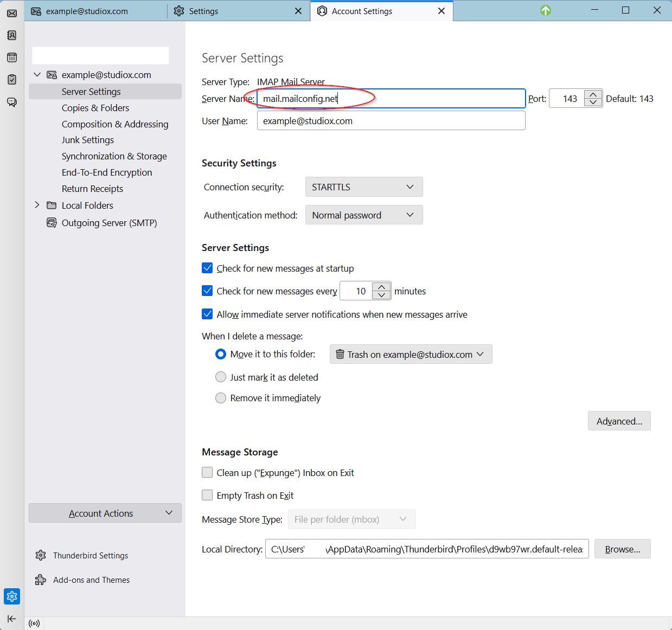The width and height of the screenshot is (672, 630).
Task: Close the Account Settings tab
Action: (441, 11)
